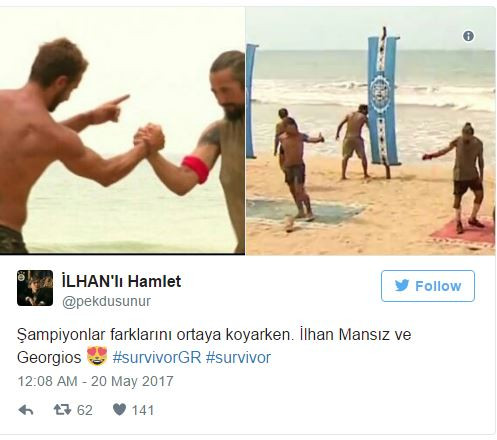The image size is (497, 440).
Task: Click the @pekdusunur handle
Action: point(106,301)
